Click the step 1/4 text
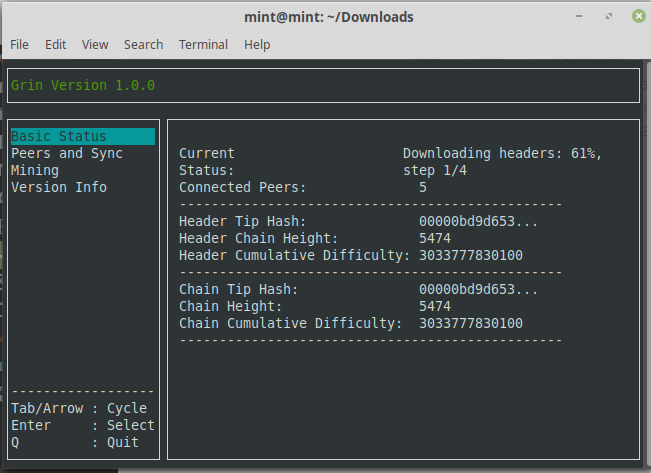 tap(435, 170)
